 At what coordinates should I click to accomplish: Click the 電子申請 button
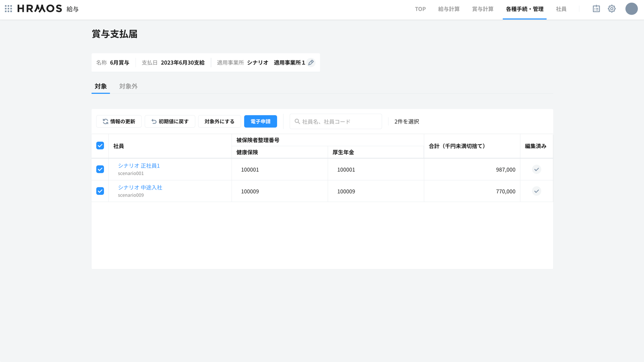260,121
